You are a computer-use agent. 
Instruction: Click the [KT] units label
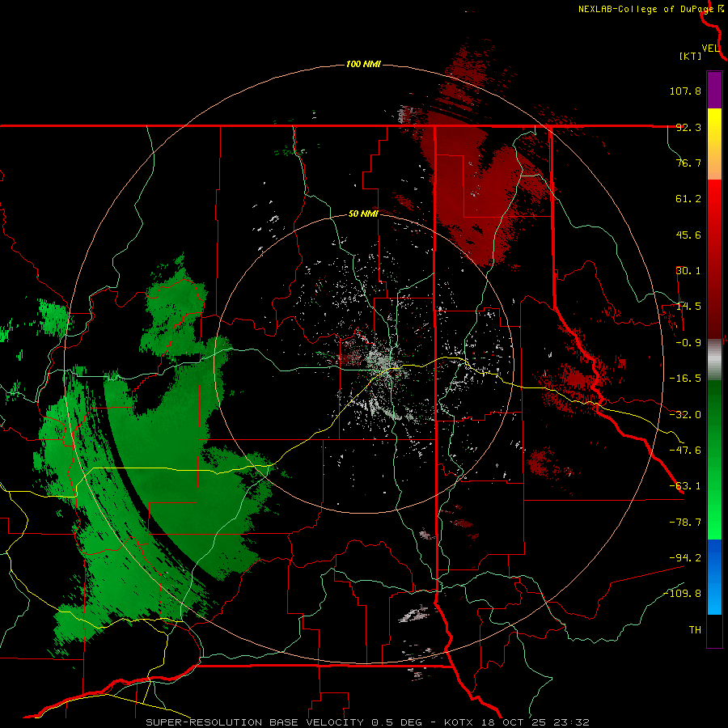(691, 56)
